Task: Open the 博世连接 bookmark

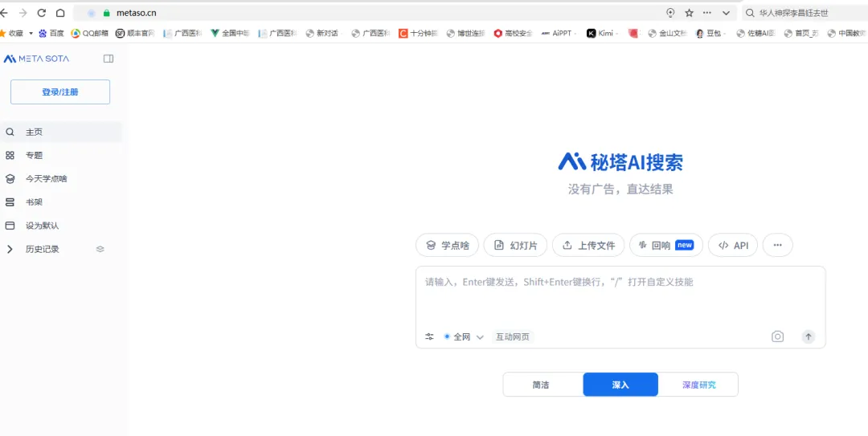Action: (x=466, y=33)
